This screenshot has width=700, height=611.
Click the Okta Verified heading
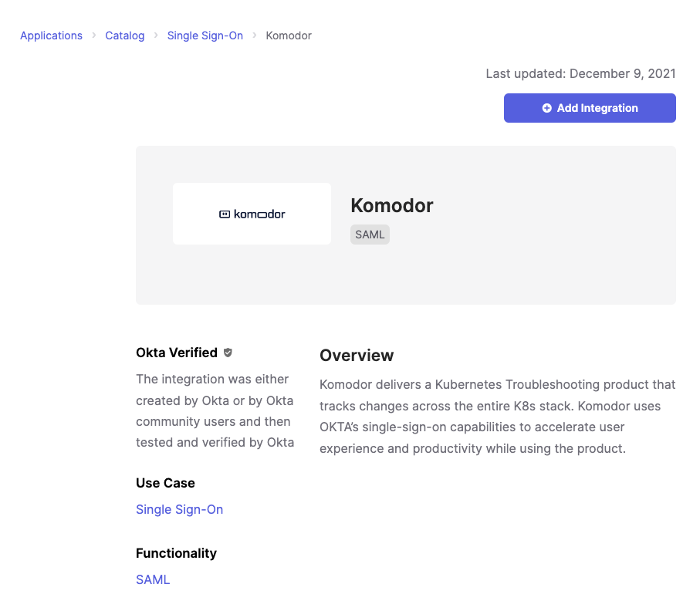(x=177, y=353)
